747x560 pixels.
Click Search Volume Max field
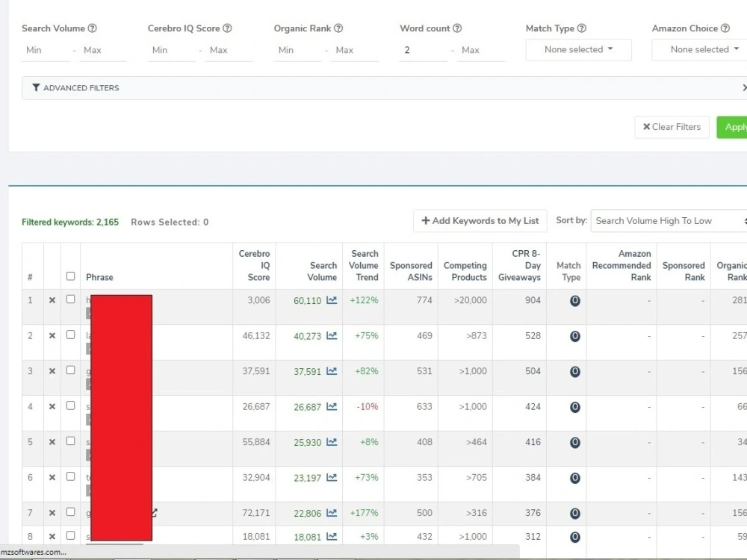(x=103, y=50)
